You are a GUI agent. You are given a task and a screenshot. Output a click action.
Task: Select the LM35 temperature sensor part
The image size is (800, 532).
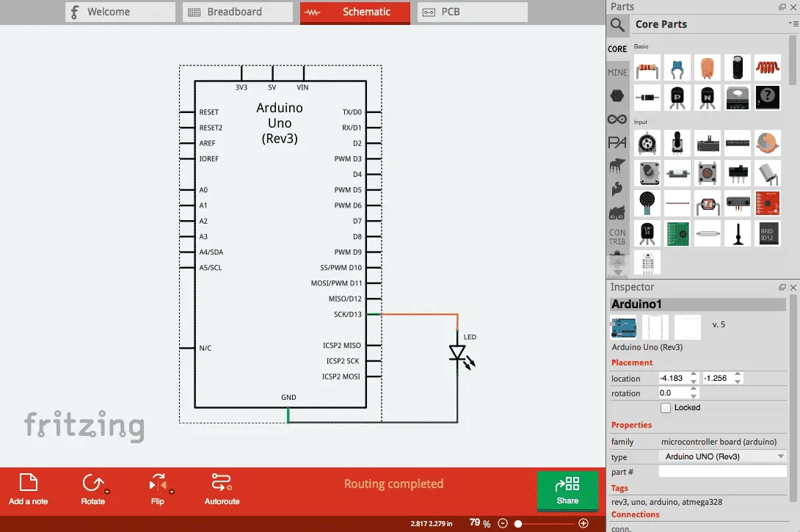647,233
